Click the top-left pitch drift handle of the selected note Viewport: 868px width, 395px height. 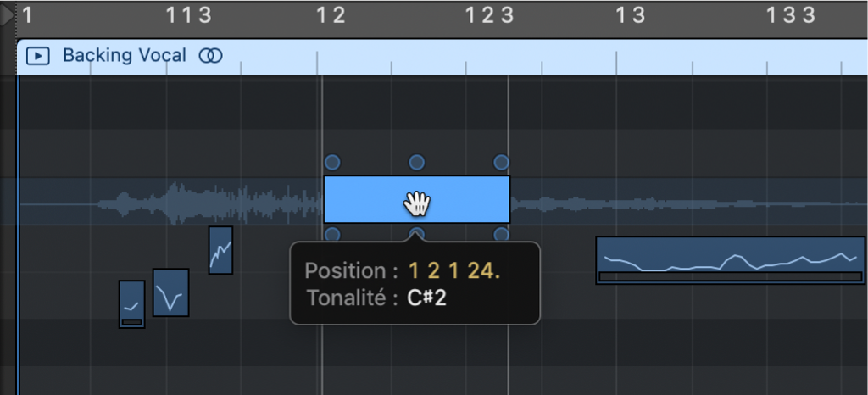(332, 162)
